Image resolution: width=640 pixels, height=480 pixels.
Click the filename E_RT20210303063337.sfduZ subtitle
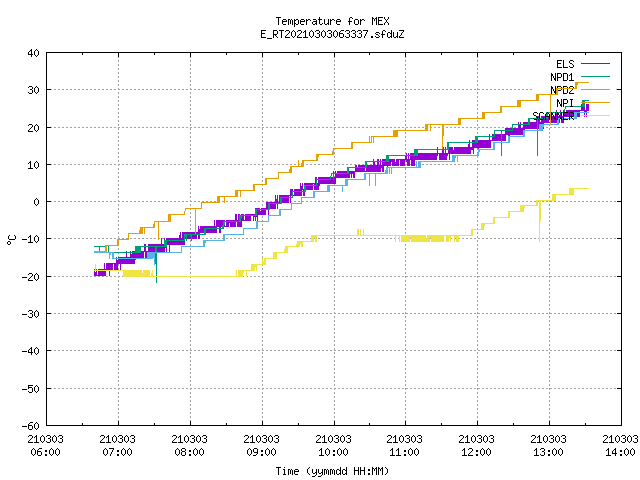(x=332, y=34)
